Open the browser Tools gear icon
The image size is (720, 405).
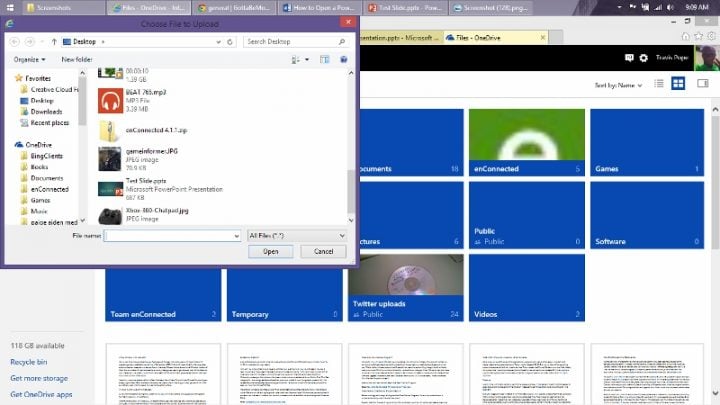point(711,36)
